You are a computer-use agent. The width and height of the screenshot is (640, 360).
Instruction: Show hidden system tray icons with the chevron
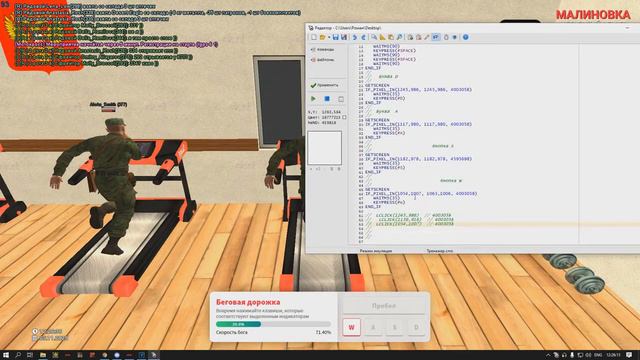548,356
